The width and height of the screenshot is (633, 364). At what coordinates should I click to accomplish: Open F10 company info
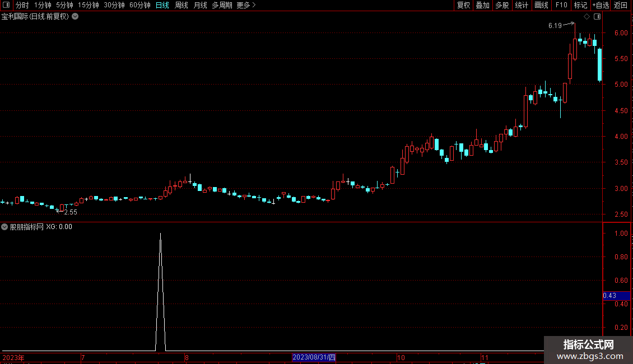point(561,5)
